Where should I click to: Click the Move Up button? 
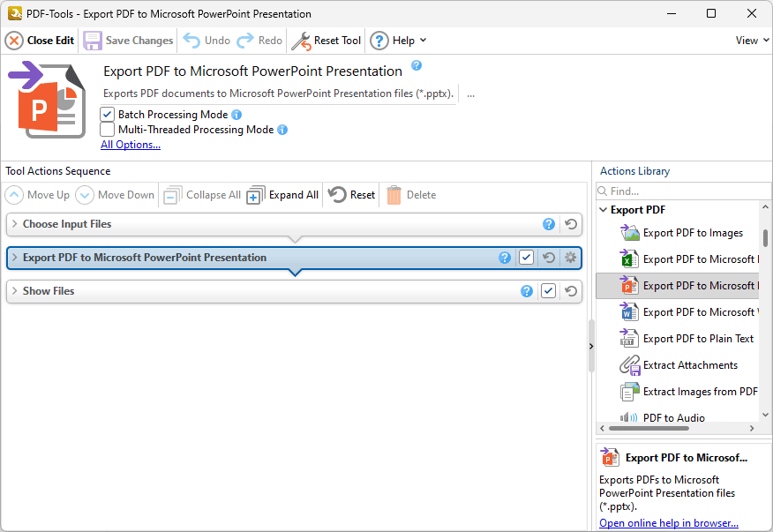37,195
